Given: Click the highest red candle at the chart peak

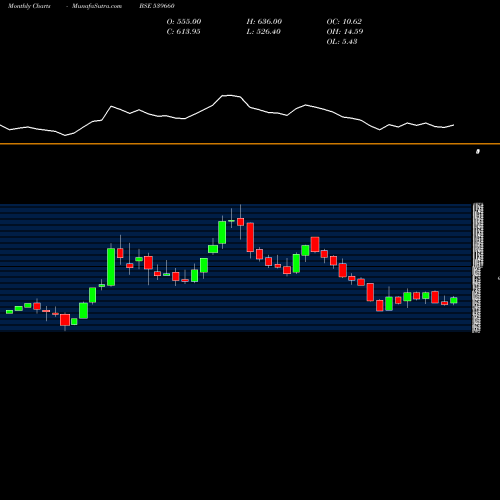Looking at the screenshot, I should point(240,222).
